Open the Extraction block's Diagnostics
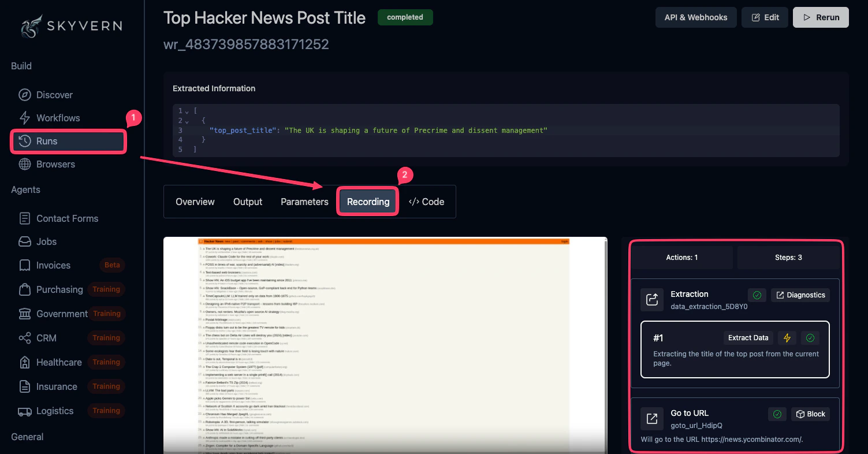 pos(800,295)
